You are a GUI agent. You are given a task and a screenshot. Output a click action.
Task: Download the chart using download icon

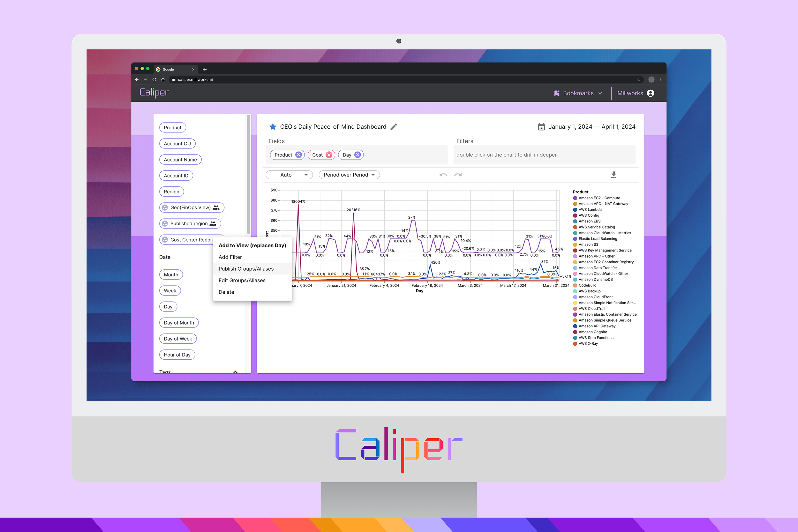coord(614,175)
